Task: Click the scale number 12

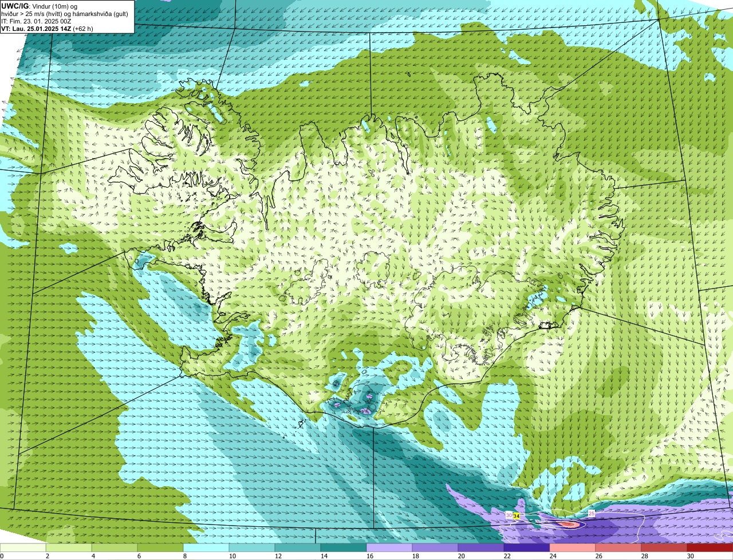Action: coord(278,556)
